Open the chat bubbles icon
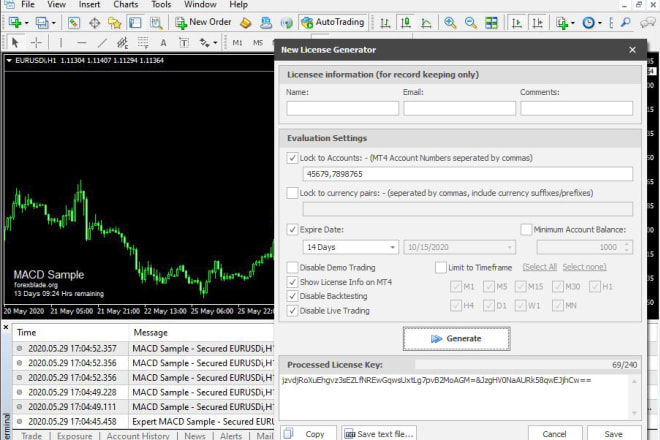The image size is (660, 440). tap(647, 22)
